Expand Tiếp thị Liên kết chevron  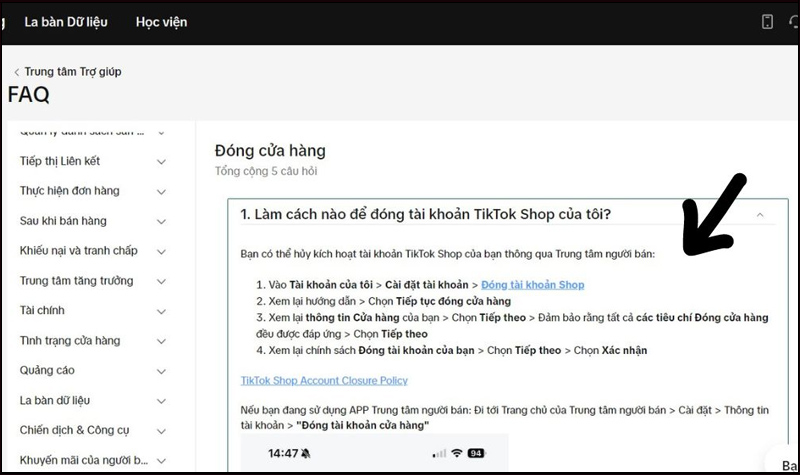click(161, 162)
